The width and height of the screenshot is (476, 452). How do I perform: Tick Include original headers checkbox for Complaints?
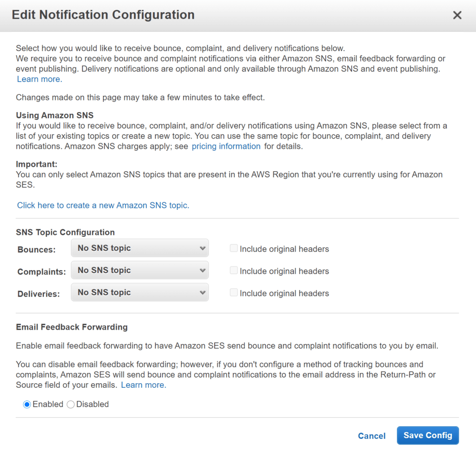pos(234,271)
